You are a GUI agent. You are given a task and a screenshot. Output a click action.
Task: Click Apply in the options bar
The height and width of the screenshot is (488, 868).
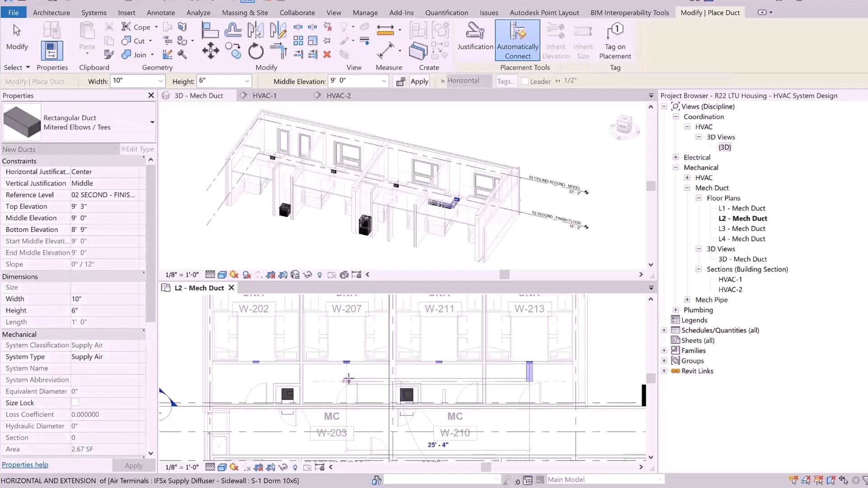[x=419, y=81]
